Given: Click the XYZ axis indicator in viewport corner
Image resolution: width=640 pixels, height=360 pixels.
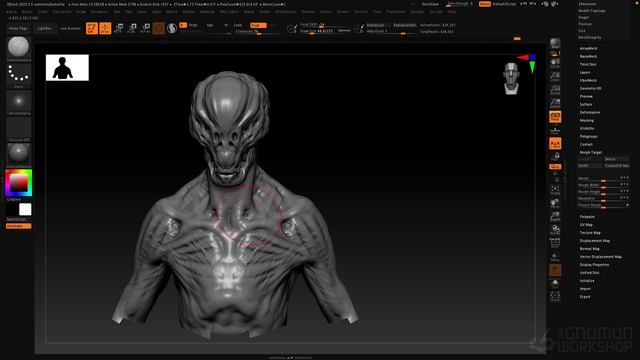Looking at the screenshot, I should 528,62.
